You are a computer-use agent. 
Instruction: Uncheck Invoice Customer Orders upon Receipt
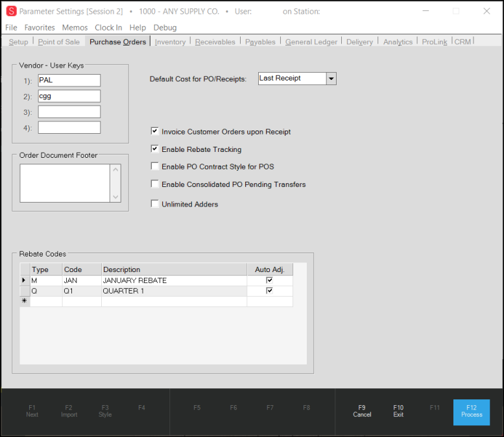pos(155,131)
